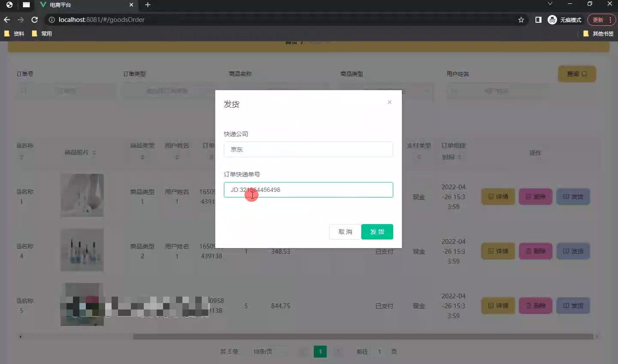Click 详情 in the second order row
The width and height of the screenshot is (618, 364).
(498, 251)
